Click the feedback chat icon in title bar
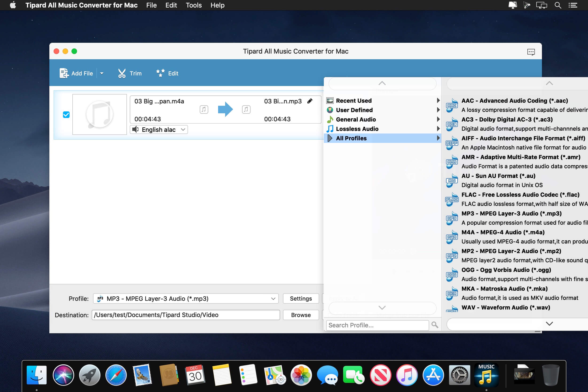The height and width of the screenshot is (392, 588). (x=531, y=52)
